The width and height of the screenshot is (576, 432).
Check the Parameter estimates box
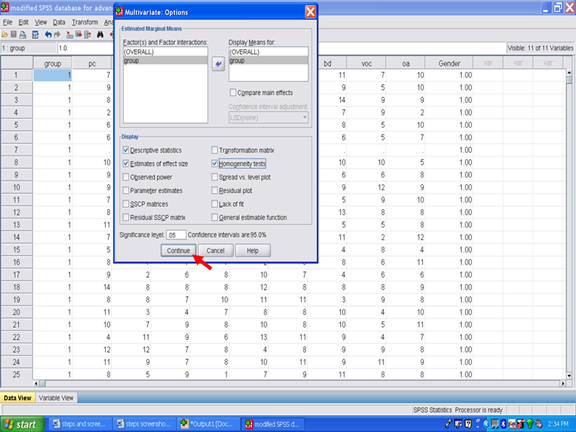pos(126,190)
